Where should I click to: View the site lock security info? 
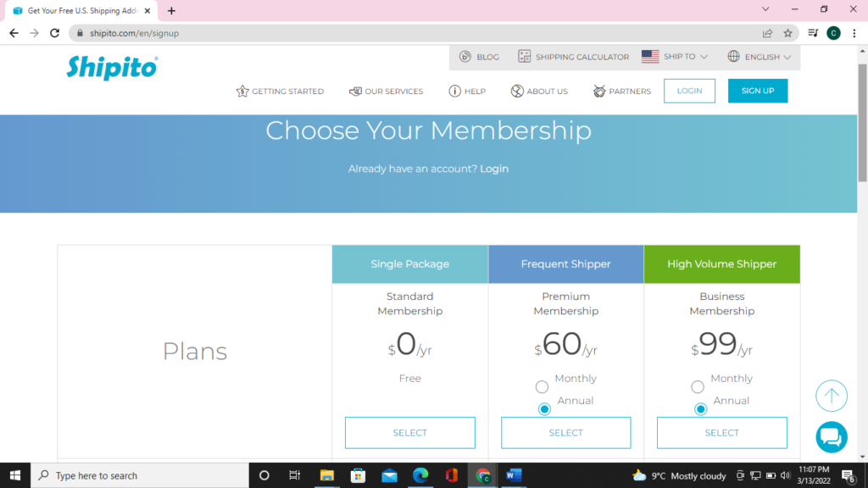coord(80,33)
